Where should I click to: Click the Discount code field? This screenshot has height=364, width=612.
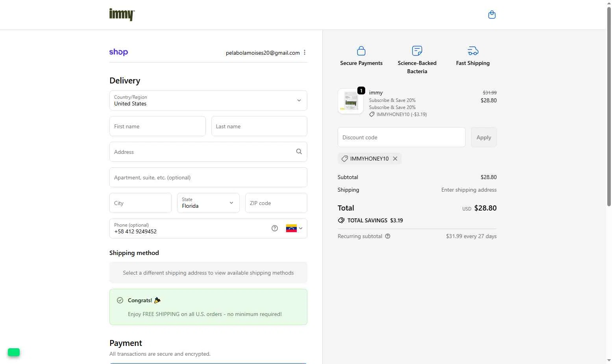click(401, 137)
